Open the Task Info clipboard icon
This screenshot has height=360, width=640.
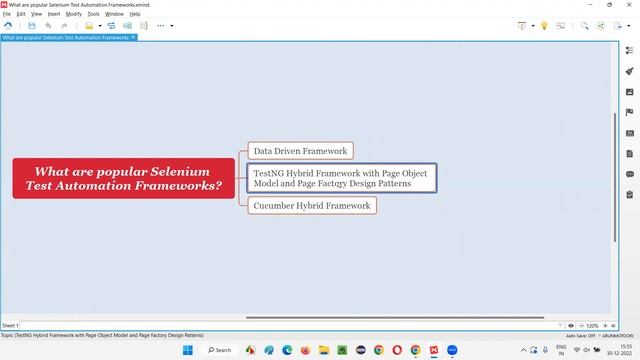(629, 195)
